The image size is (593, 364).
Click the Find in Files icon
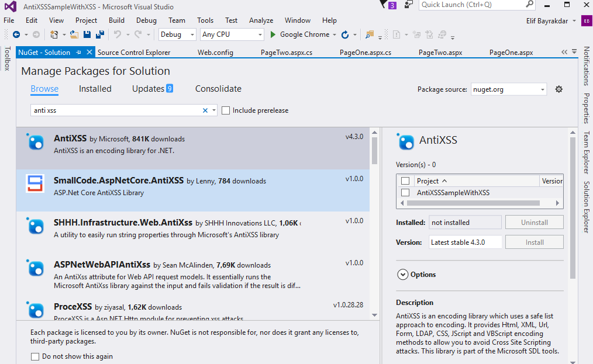click(370, 35)
